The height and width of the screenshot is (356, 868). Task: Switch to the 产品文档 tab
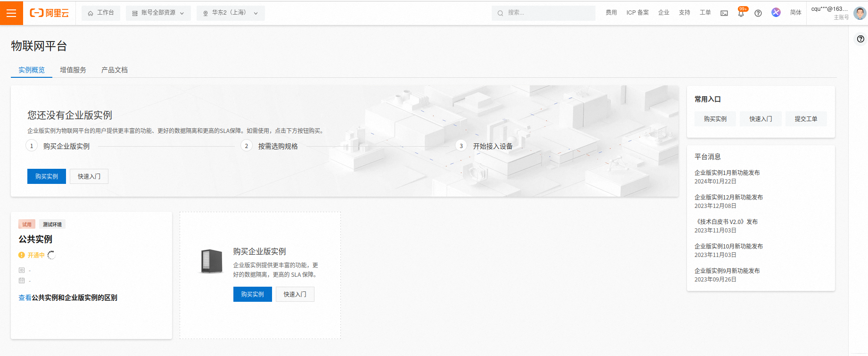[x=114, y=70]
